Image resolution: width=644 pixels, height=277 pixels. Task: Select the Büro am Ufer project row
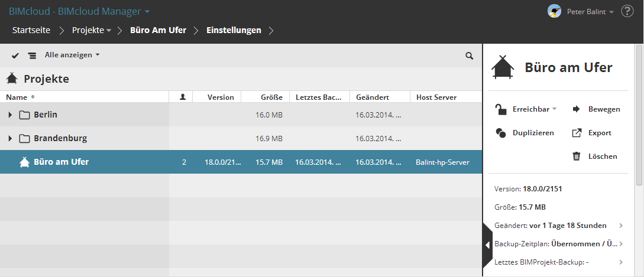[x=241, y=162]
